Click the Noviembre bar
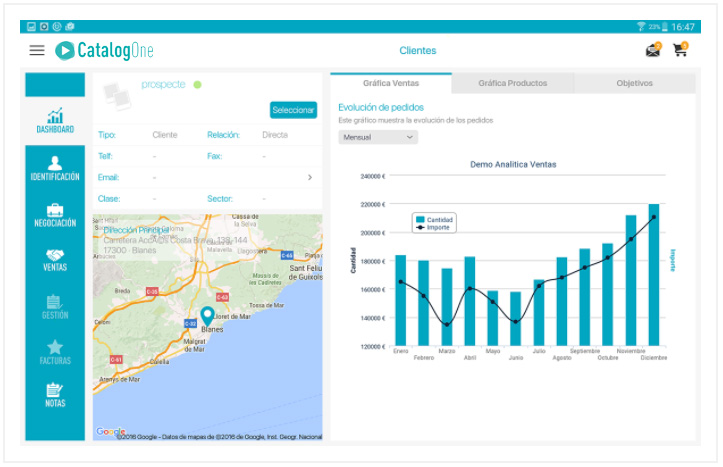This screenshot has width=723, height=467. click(631, 280)
